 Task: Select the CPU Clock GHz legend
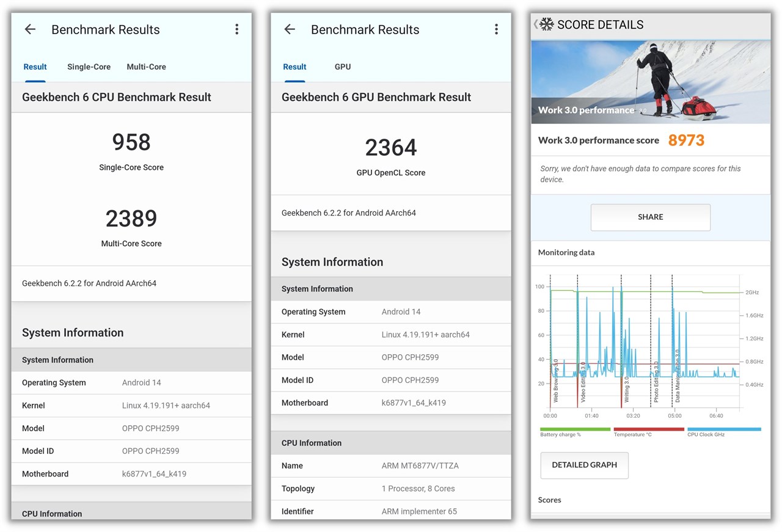pyautogui.click(x=724, y=432)
